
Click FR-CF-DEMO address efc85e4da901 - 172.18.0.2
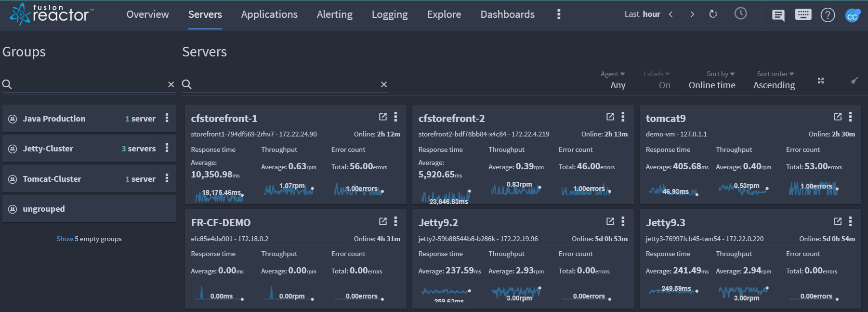[x=230, y=239]
